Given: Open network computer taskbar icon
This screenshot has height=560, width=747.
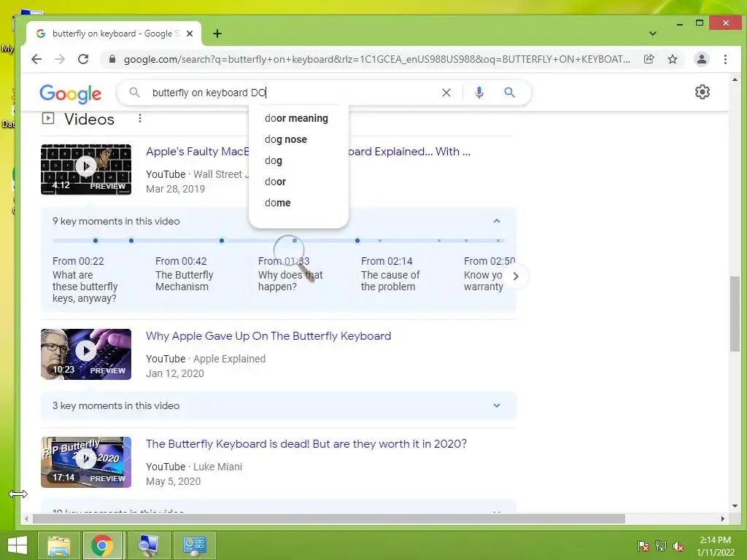Looking at the screenshot, I should tap(149, 545).
